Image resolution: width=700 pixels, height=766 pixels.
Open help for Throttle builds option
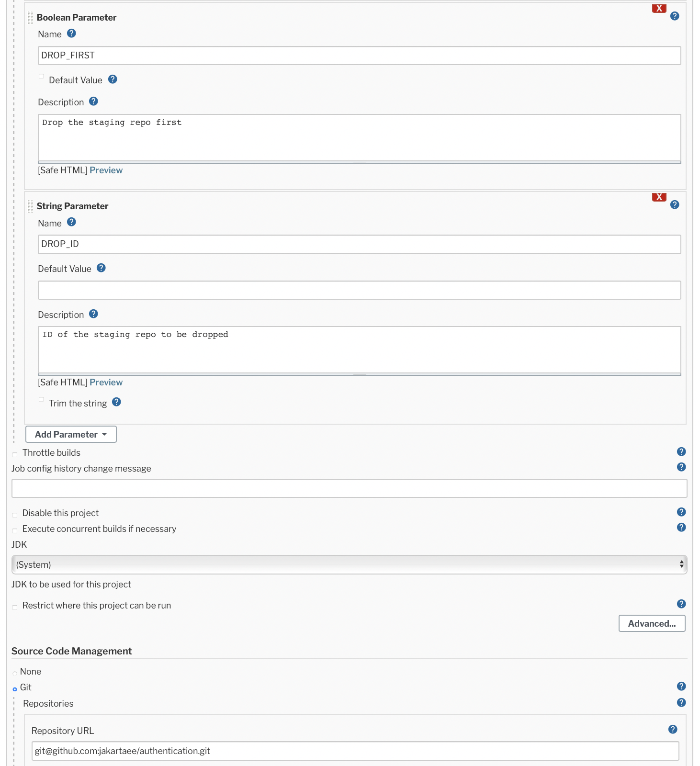[681, 452]
